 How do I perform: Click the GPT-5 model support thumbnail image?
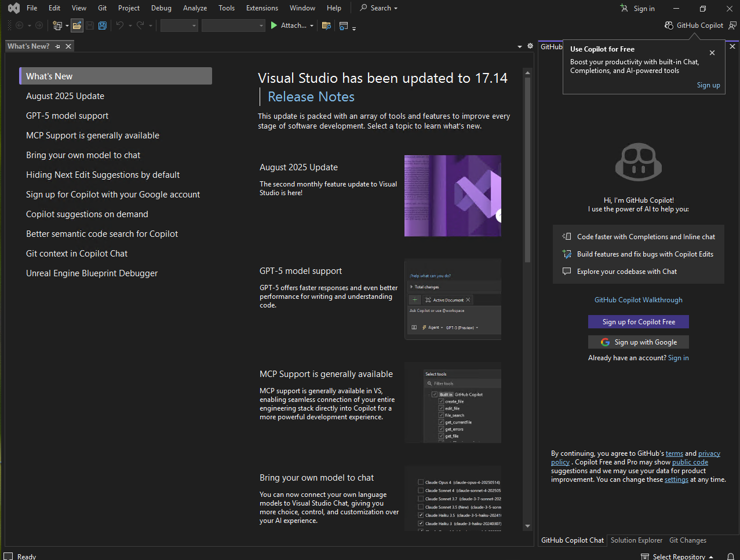453,299
